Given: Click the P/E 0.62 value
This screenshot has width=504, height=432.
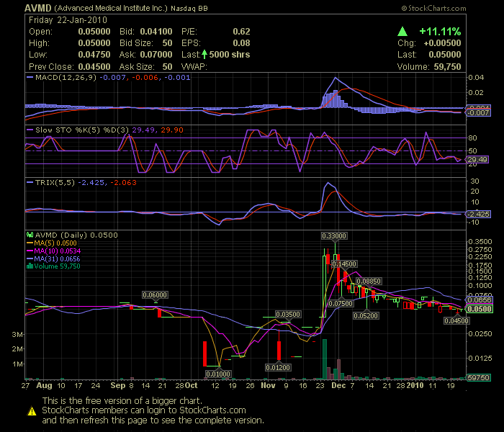Looking at the screenshot, I should 241,32.
